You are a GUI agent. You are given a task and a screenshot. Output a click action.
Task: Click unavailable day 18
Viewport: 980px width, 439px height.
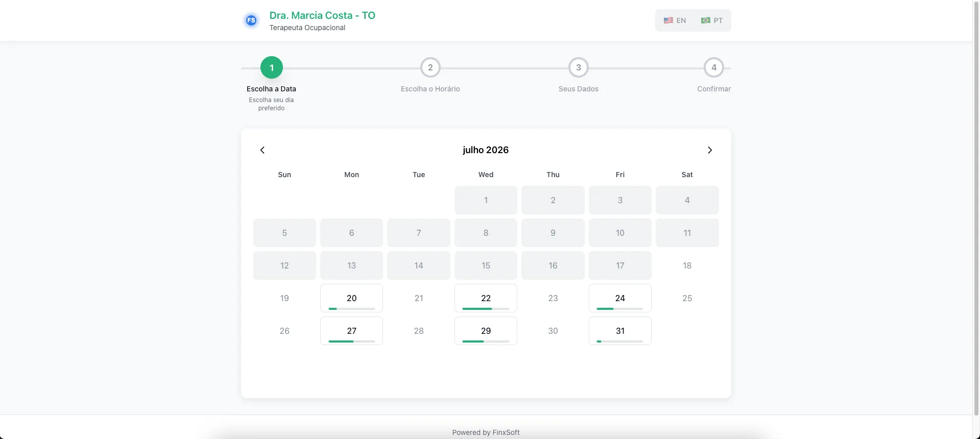point(687,265)
